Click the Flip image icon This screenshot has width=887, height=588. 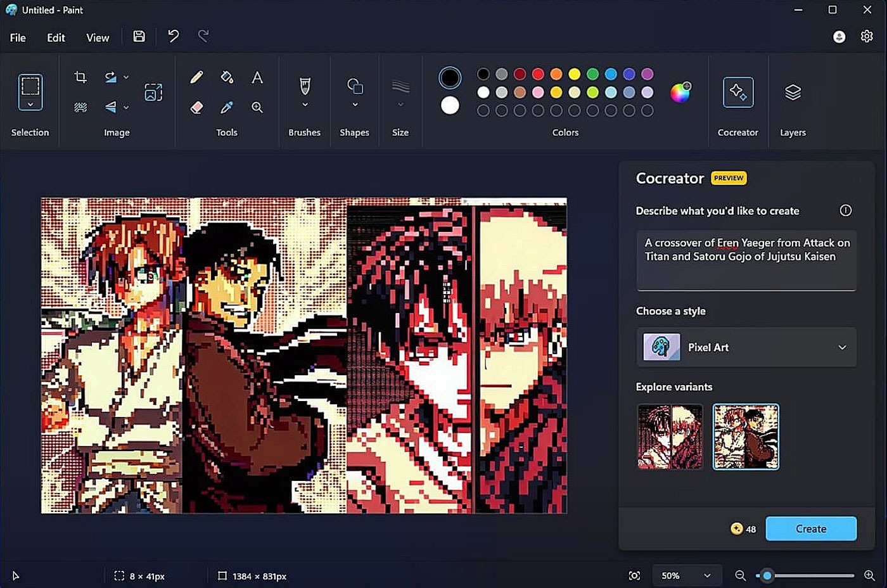click(x=111, y=107)
